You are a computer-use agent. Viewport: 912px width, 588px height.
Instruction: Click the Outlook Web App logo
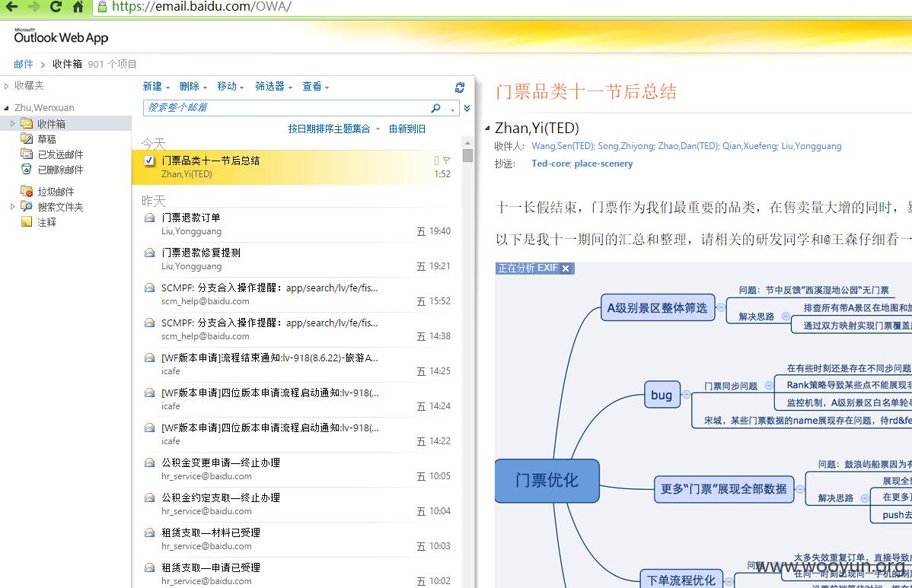click(x=61, y=37)
